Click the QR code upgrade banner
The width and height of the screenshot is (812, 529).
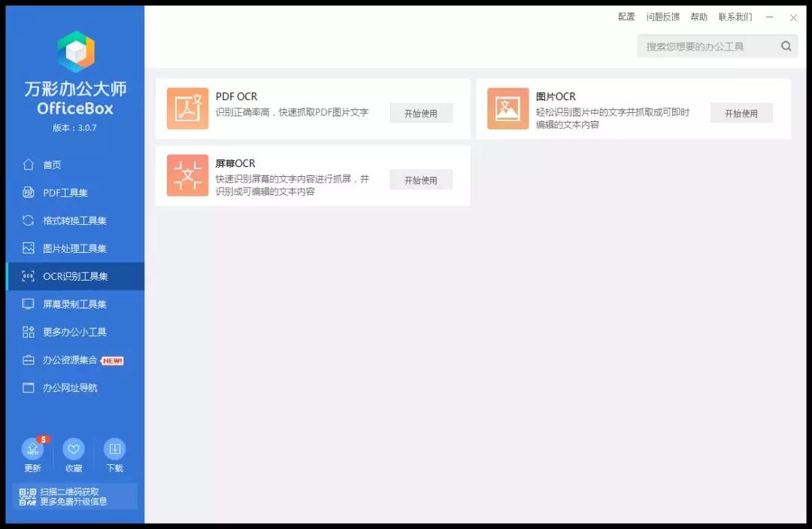point(75,497)
